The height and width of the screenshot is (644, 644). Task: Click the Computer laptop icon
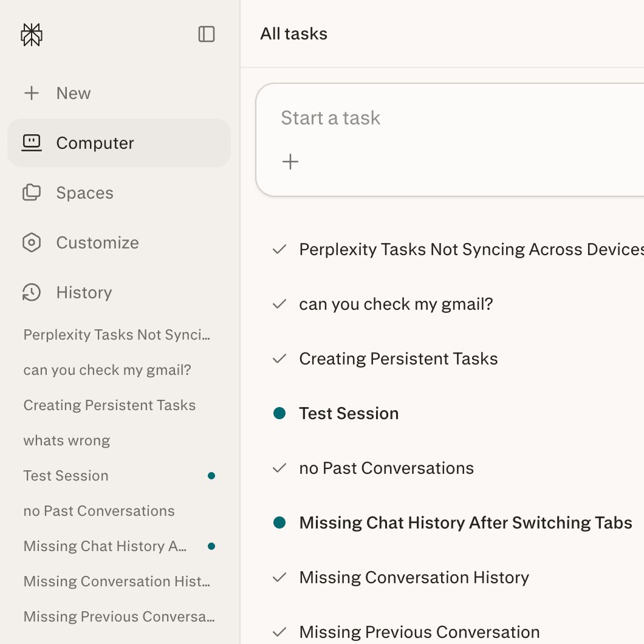[x=32, y=143]
